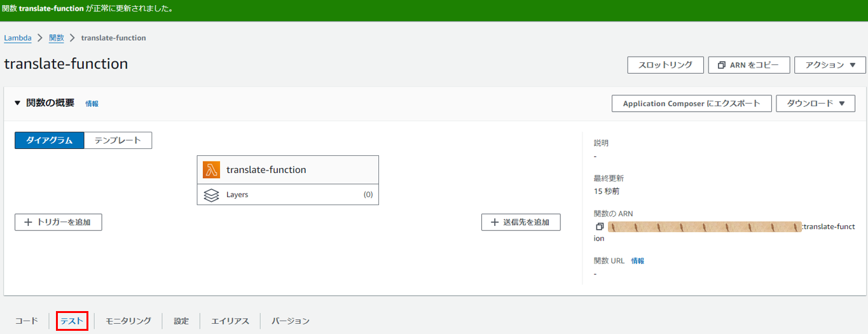This screenshot has height=334, width=868.
Task: Switch to テンプレート view
Action: coord(118,141)
